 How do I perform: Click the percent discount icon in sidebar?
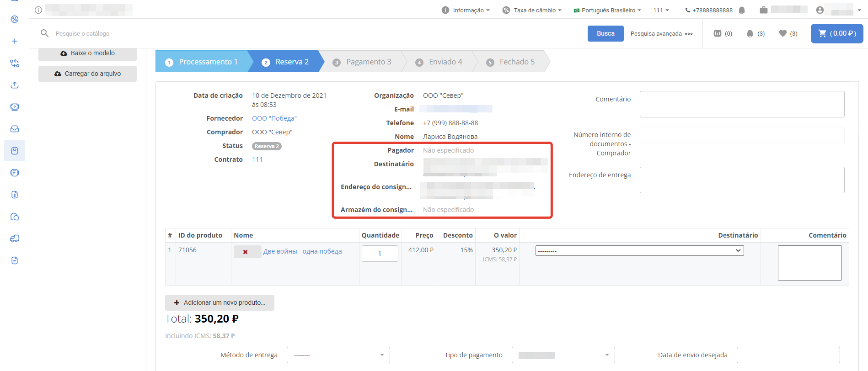[x=15, y=19]
